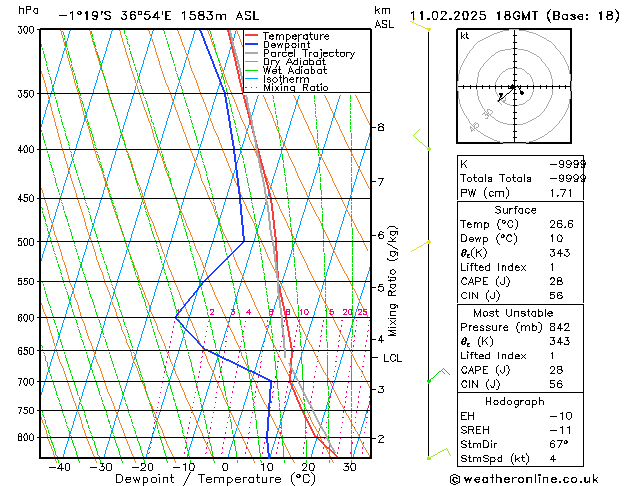The image size is (629, 486).
Task: Click the Surface CAPE (J) value 28
Action: coord(556,281)
